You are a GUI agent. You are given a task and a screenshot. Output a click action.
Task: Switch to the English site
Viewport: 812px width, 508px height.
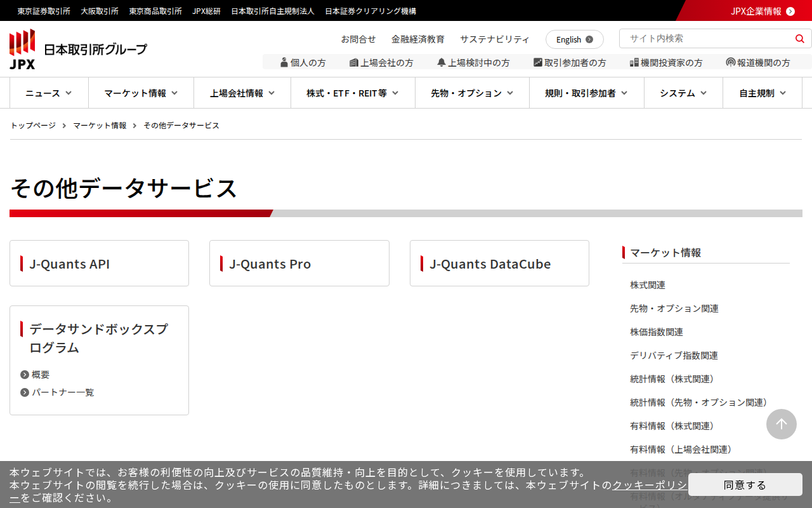(x=575, y=39)
